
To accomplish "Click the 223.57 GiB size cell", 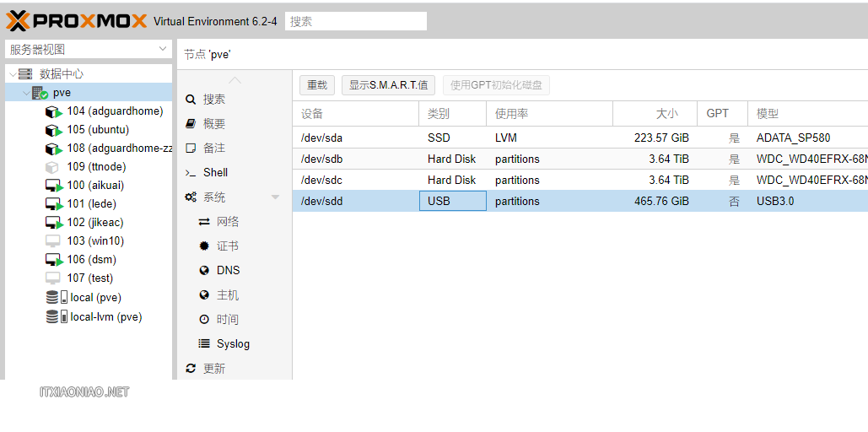I will pyautogui.click(x=655, y=138).
